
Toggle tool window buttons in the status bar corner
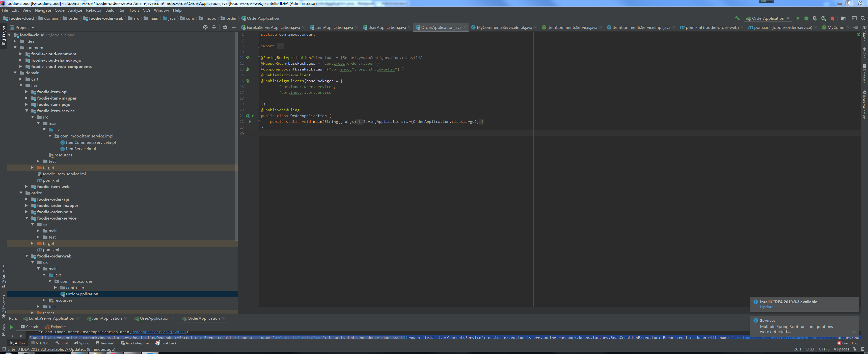[x=3, y=349]
